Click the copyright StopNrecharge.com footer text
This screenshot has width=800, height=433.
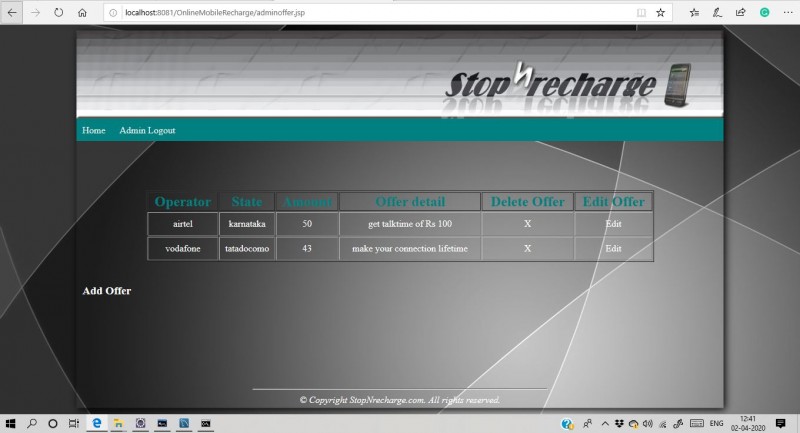[x=399, y=400]
